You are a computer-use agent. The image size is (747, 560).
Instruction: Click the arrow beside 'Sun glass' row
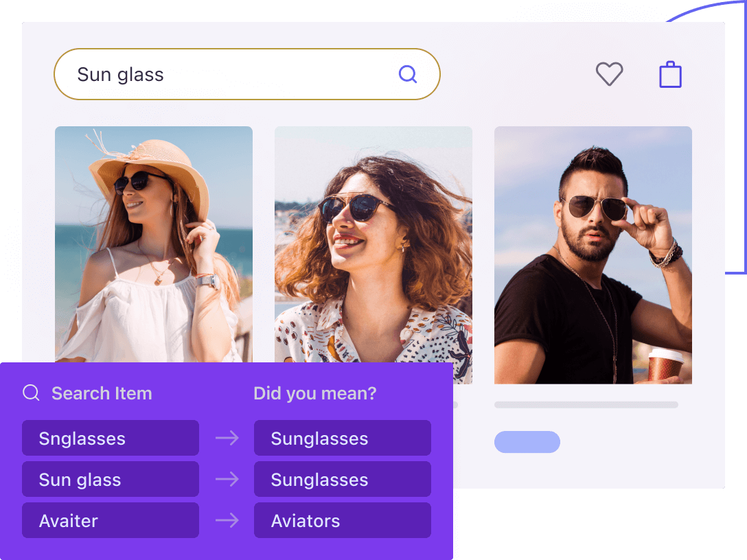point(227,479)
